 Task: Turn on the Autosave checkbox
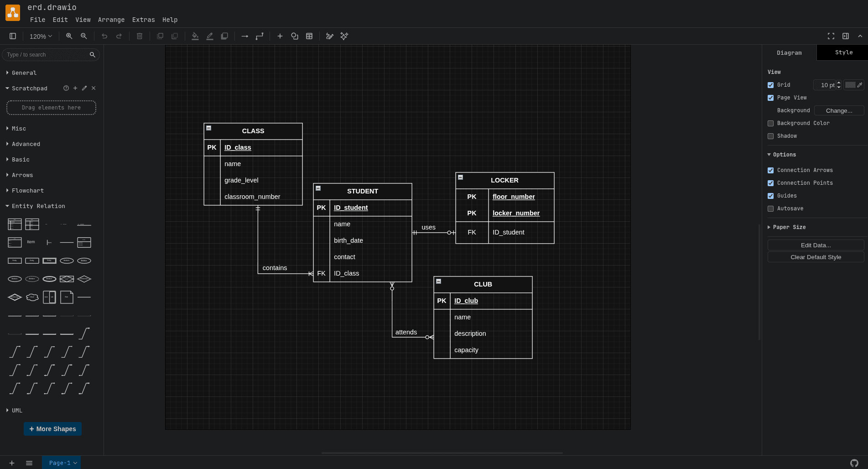pyautogui.click(x=771, y=208)
